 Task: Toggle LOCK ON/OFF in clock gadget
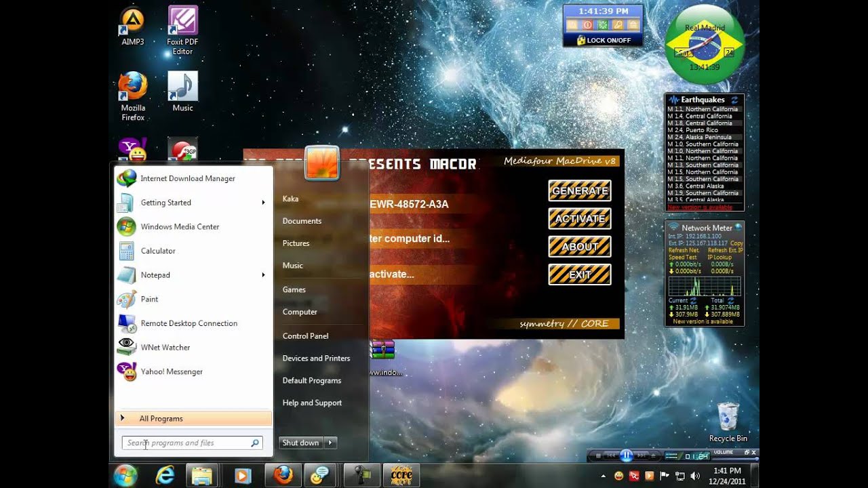pyautogui.click(x=604, y=40)
